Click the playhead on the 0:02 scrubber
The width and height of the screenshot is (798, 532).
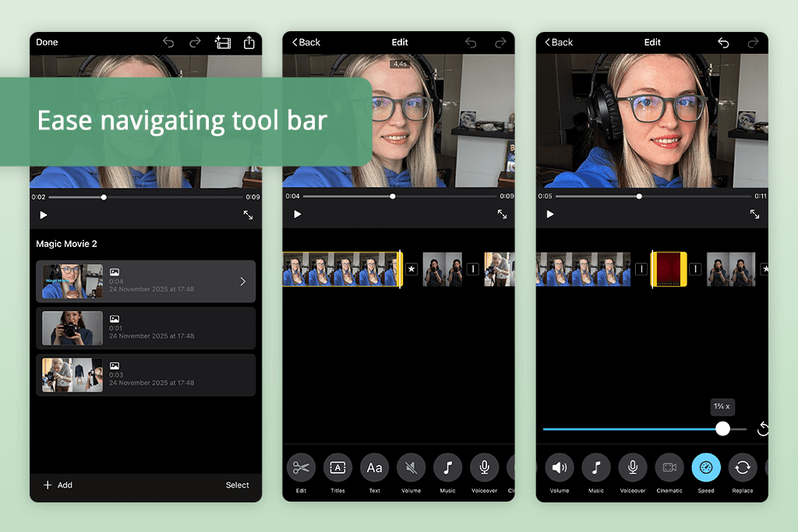(x=104, y=197)
